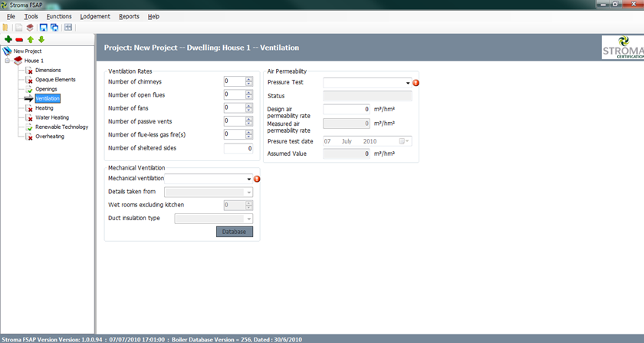Click the Assumed Value field

pos(347,153)
